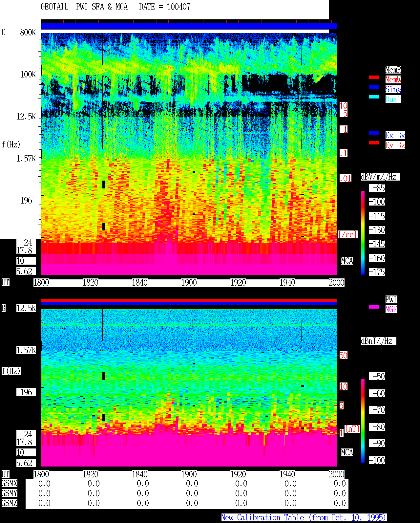Click the red Ey Bz legend swatch
Image resolution: width=420 pixels, height=523 pixels.
pyautogui.click(x=374, y=143)
